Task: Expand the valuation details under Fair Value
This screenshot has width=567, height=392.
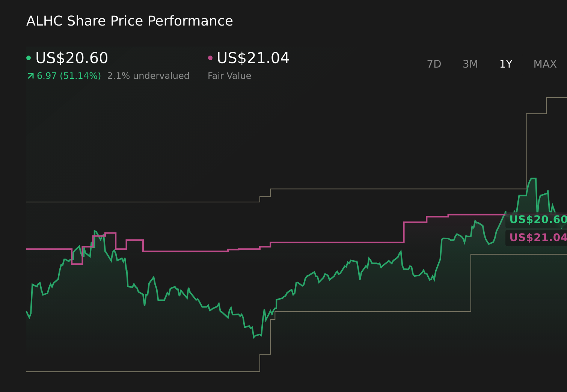Action: tap(229, 75)
